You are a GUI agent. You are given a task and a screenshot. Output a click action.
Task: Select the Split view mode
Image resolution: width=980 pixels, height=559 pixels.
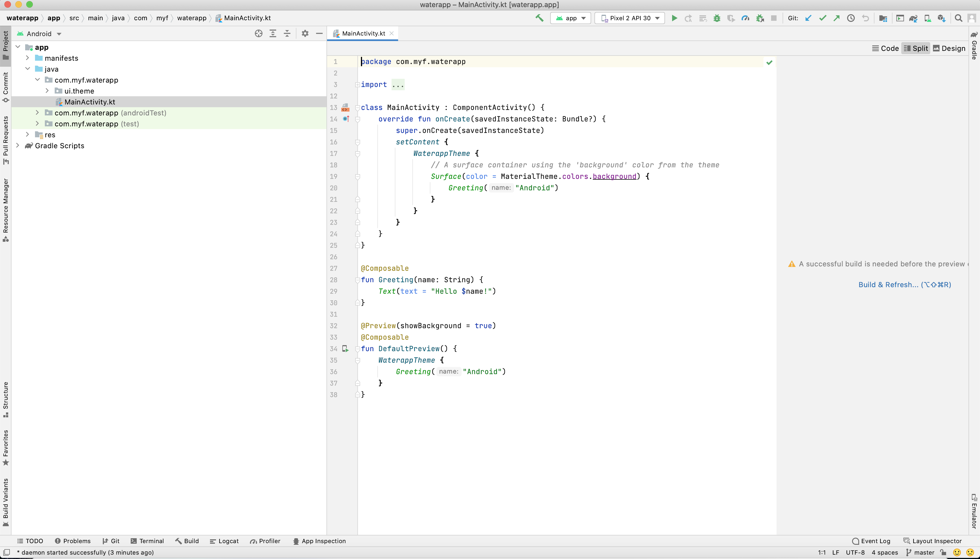pos(915,48)
